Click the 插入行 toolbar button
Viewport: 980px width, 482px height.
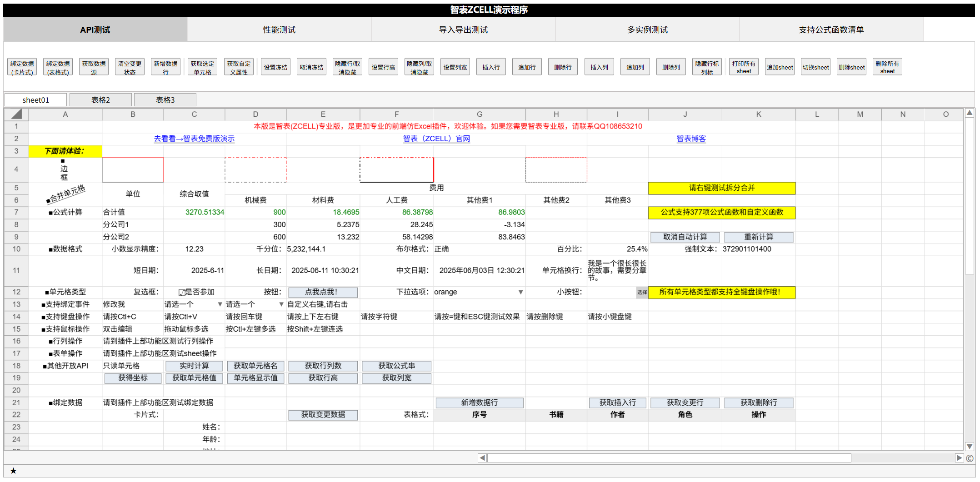491,67
